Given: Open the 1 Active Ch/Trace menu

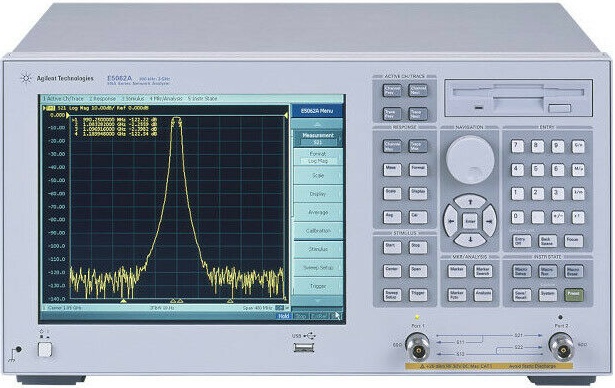Looking at the screenshot, I should 63,98.
